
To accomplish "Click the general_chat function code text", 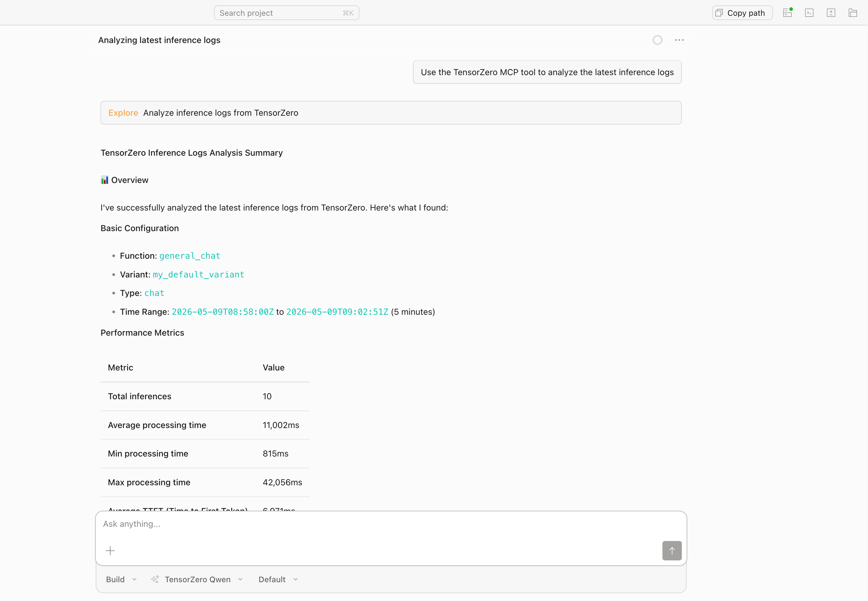I will (190, 256).
